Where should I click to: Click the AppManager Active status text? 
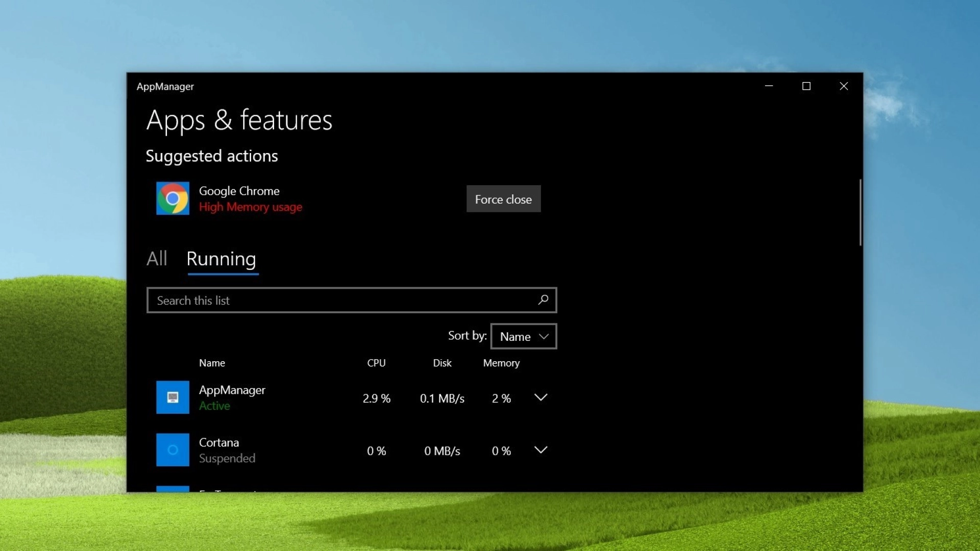tap(214, 406)
